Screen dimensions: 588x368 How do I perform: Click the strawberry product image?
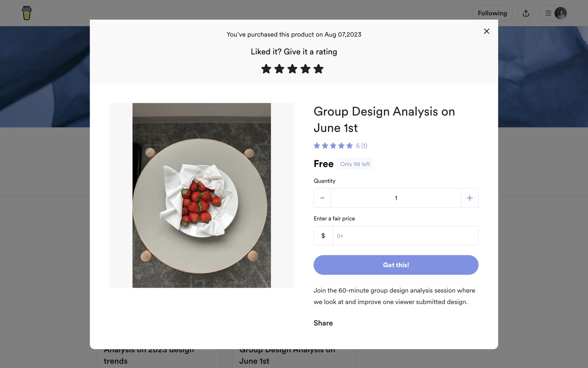(202, 195)
